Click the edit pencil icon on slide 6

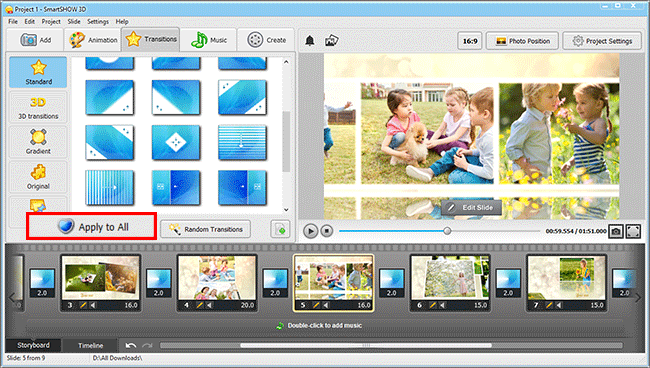coord(432,305)
